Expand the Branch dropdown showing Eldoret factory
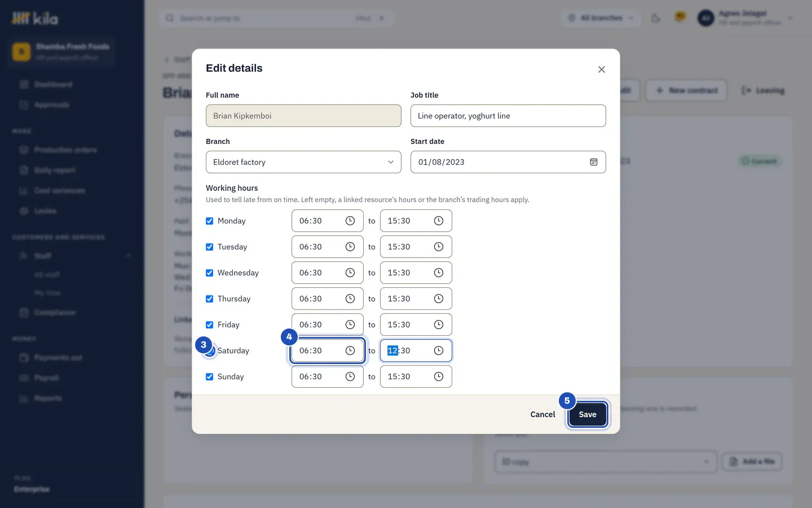 click(303, 162)
